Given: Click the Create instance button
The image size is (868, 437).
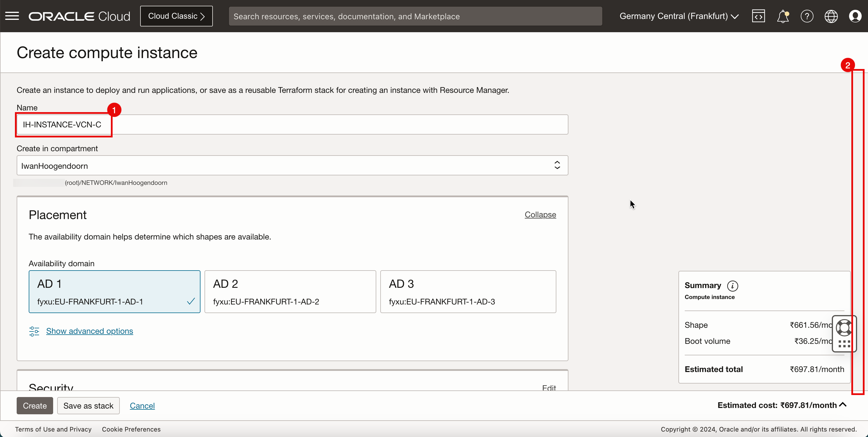Looking at the screenshot, I should [x=34, y=405].
